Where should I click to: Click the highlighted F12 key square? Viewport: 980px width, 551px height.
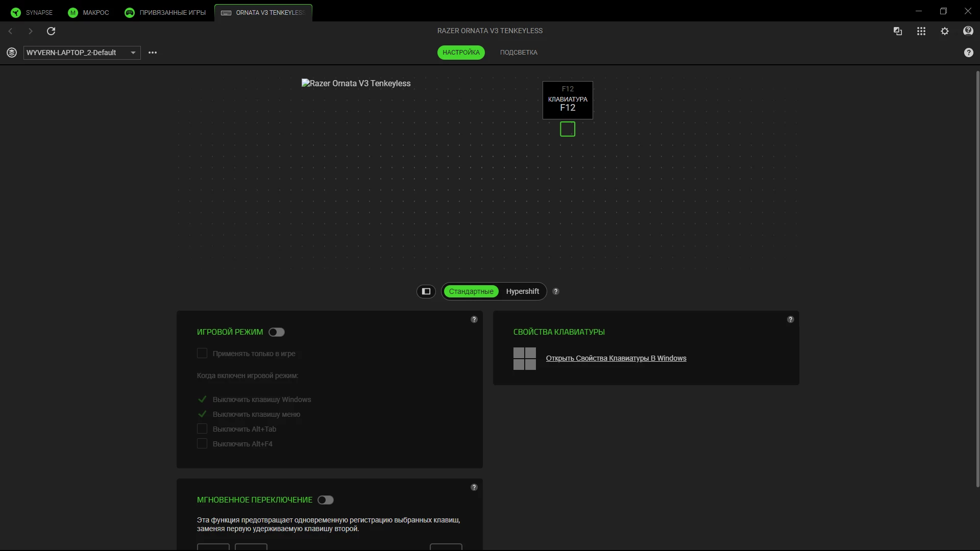click(568, 129)
